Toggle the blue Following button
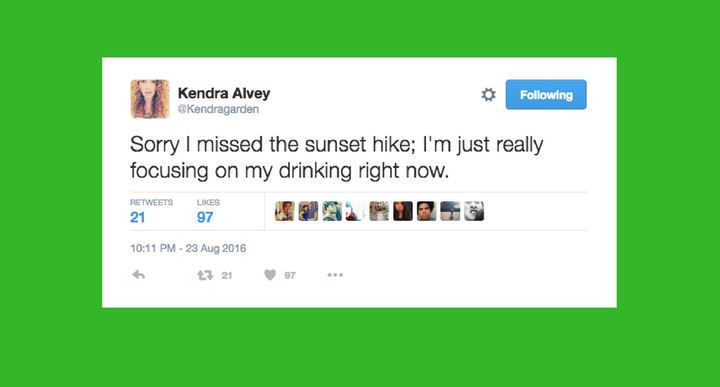The height and width of the screenshot is (387, 720). click(x=546, y=95)
